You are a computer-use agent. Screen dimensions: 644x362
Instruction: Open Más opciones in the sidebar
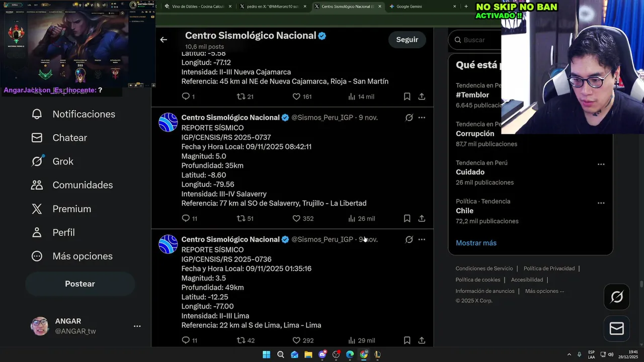click(71, 256)
